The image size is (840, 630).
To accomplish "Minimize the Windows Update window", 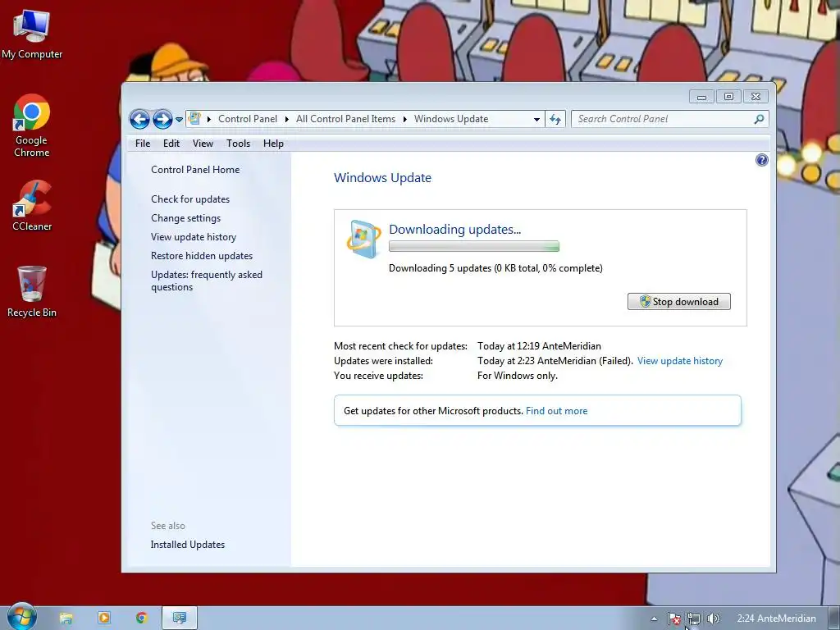I will coord(701,97).
